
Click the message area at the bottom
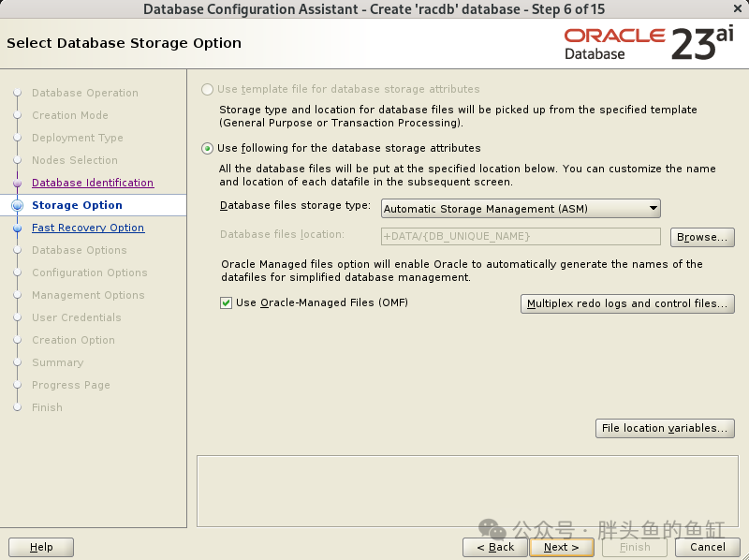467,492
